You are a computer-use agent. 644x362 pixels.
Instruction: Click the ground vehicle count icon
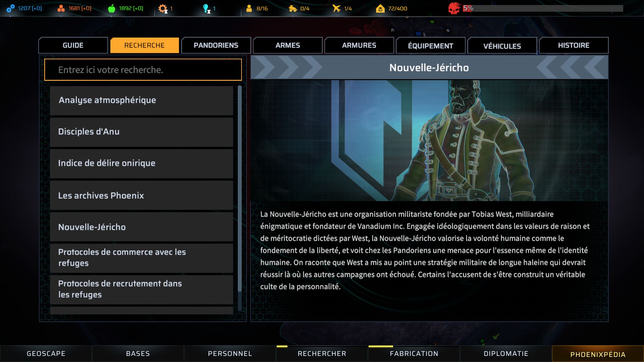(293, 8)
